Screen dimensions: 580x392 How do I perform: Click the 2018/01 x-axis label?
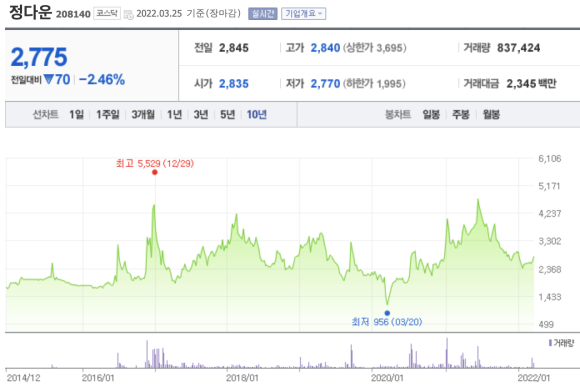click(x=242, y=378)
